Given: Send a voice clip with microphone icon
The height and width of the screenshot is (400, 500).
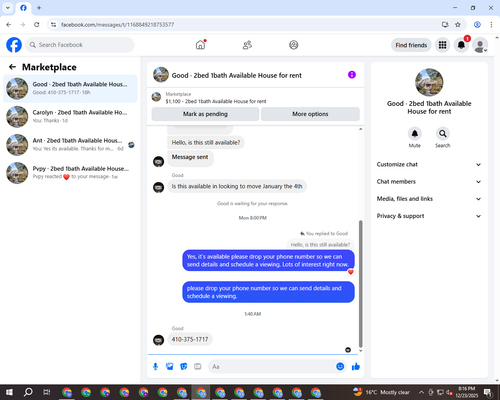Looking at the screenshot, I should click(x=155, y=367).
